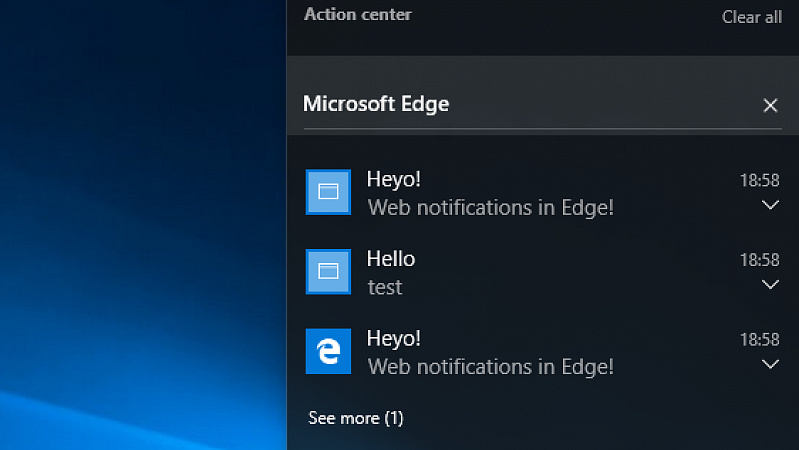Click the test message text
Image resolution: width=799 pixels, height=450 pixels.
(385, 287)
